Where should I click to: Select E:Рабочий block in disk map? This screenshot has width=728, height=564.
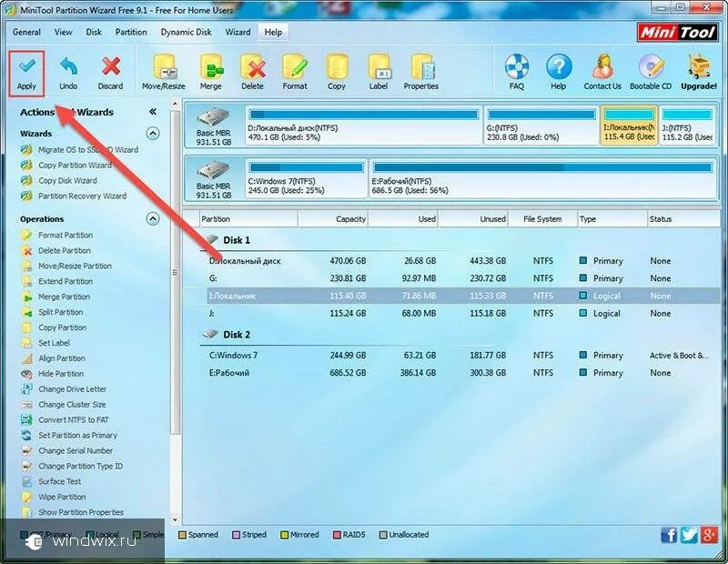click(542, 178)
